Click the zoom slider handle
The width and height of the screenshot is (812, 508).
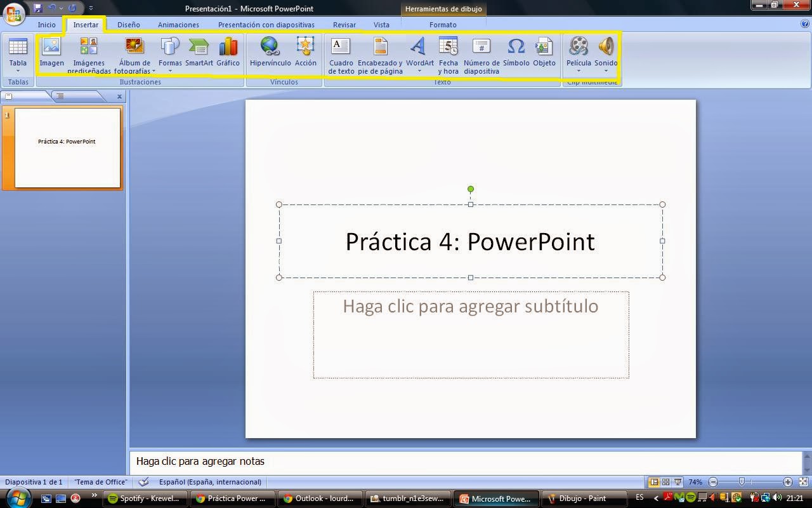pos(742,482)
